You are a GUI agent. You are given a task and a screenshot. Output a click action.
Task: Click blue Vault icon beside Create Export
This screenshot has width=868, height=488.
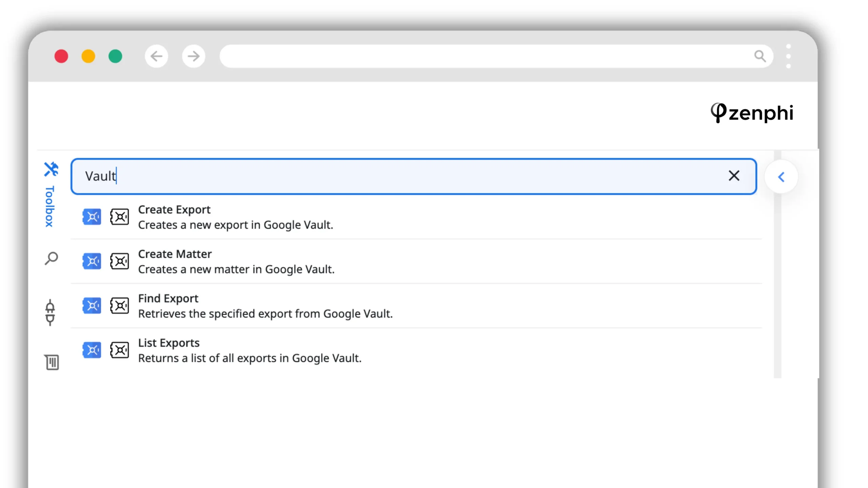click(92, 217)
